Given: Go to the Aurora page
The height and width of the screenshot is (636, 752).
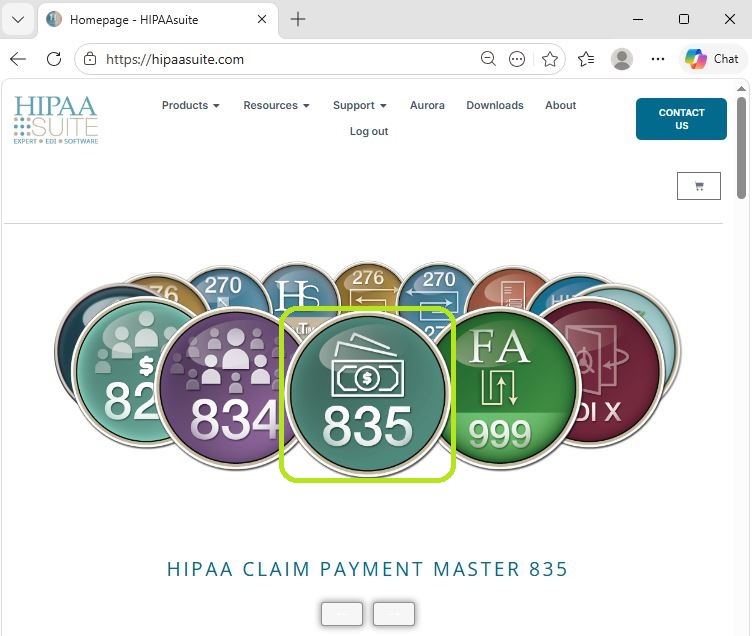Looking at the screenshot, I should [x=427, y=105].
